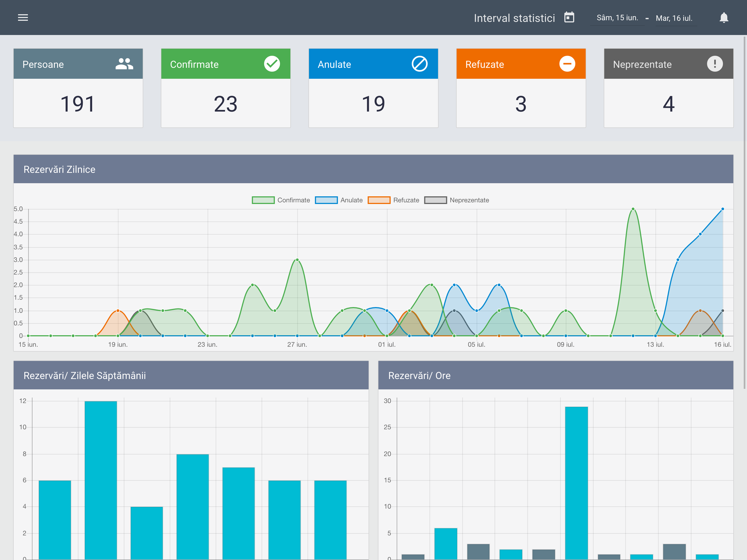Click the page vertical scrollbar
Image resolution: width=747 pixels, height=560 pixels.
coord(745,213)
